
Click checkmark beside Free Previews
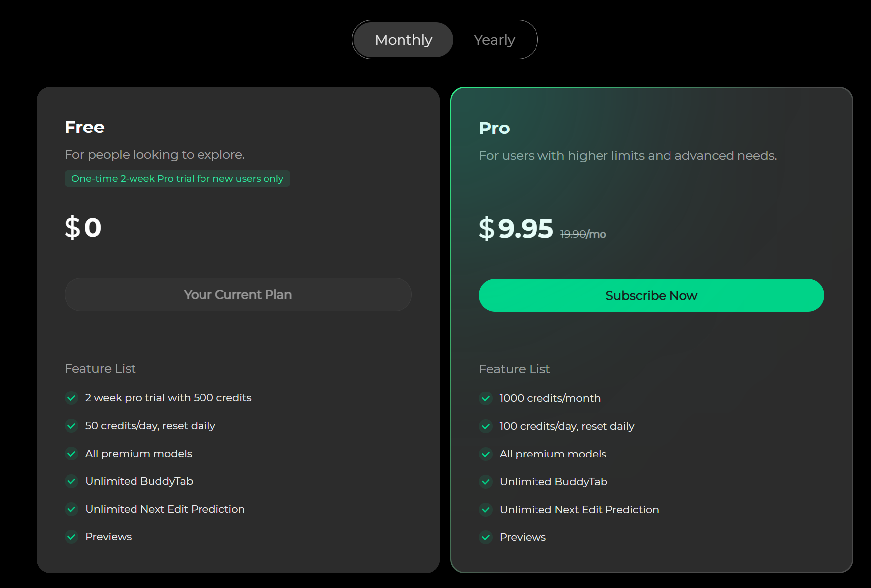coord(72,537)
